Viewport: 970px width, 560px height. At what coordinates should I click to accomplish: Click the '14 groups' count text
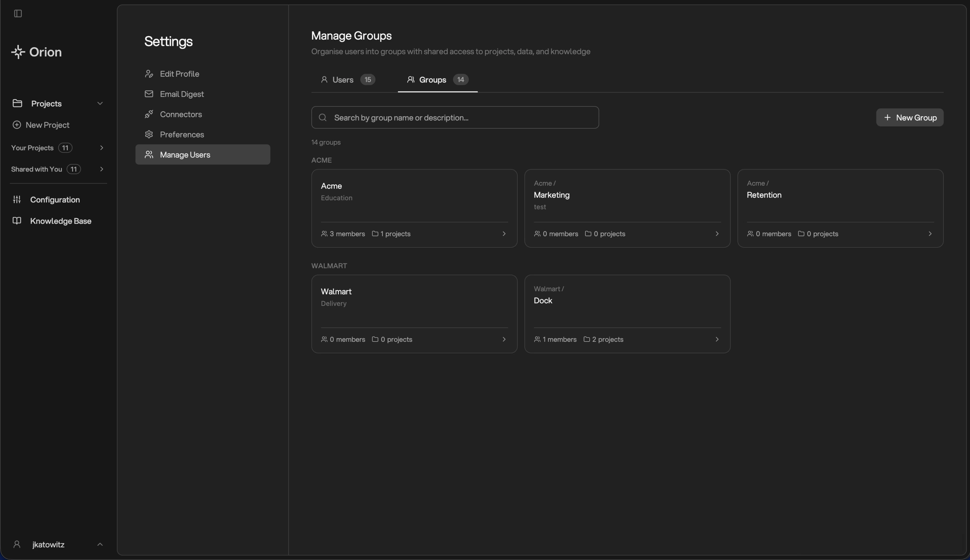326,142
